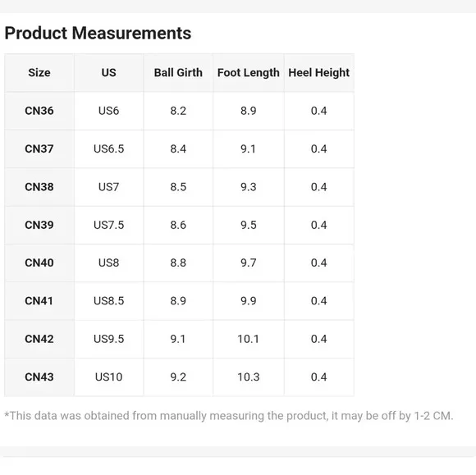Select the CN41 size cell
The image size is (476, 475).
[x=39, y=301]
